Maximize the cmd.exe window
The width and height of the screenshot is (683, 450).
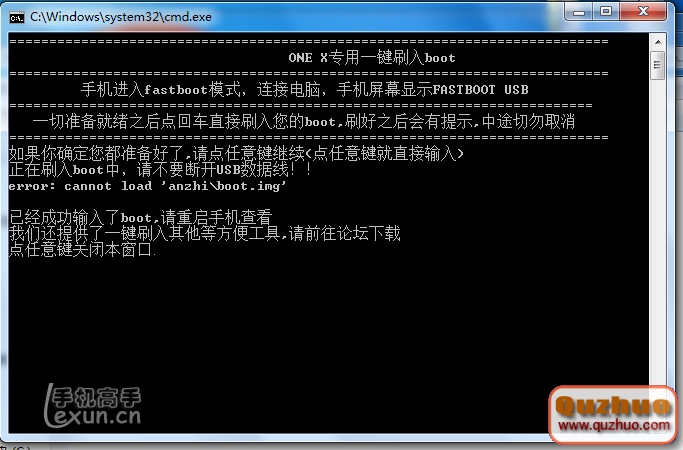pos(606,11)
